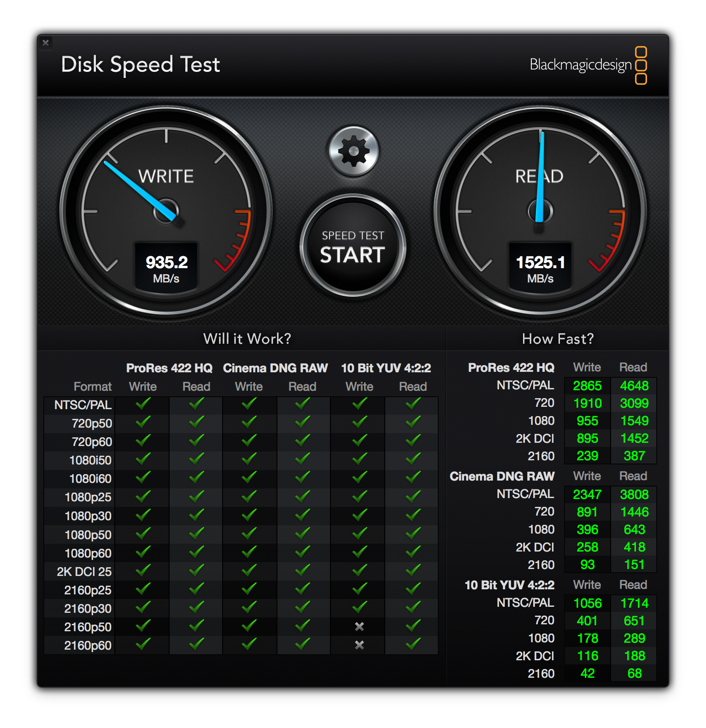This screenshot has height=728, width=706.
Task: Click 1080p50 ProRes read checkmark
Action: point(196,534)
